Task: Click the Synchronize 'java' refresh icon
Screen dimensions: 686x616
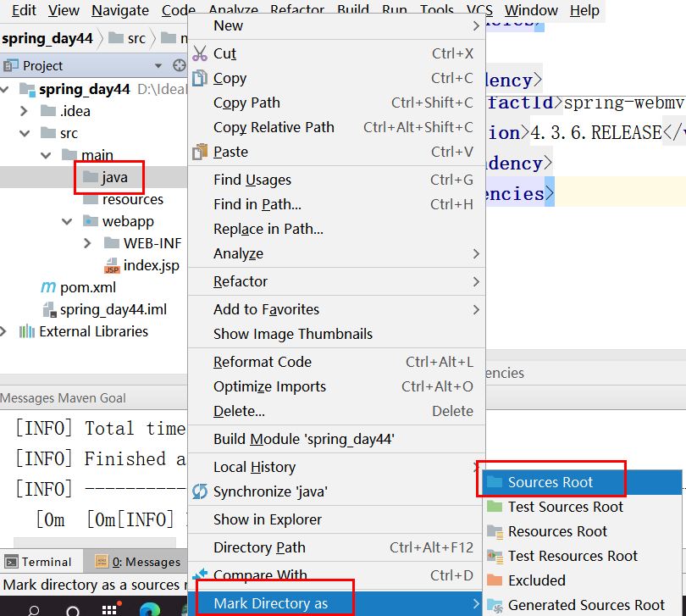Action: click(x=200, y=491)
